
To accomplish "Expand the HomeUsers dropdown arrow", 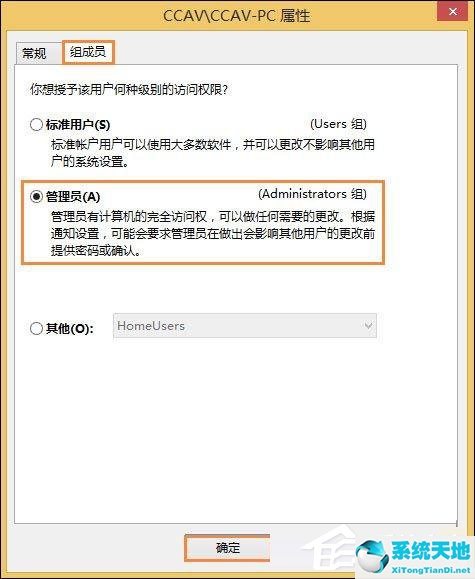I will pos(368,326).
